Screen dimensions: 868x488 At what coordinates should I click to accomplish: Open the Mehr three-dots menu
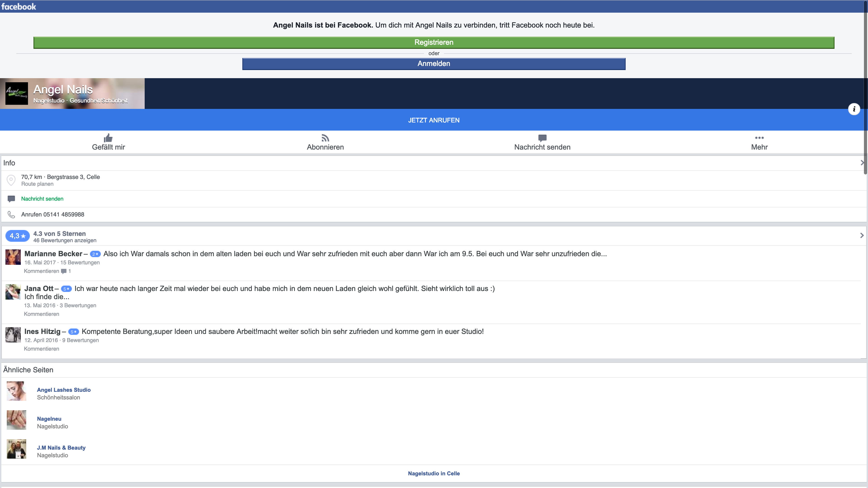pyautogui.click(x=759, y=138)
